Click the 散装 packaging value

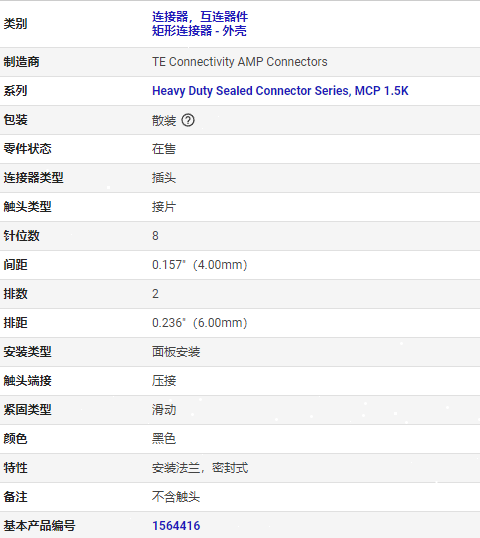pyautogui.click(x=164, y=120)
